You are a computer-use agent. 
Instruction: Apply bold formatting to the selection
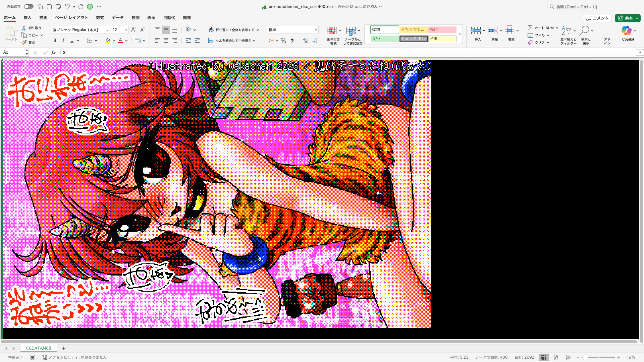(x=54, y=40)
